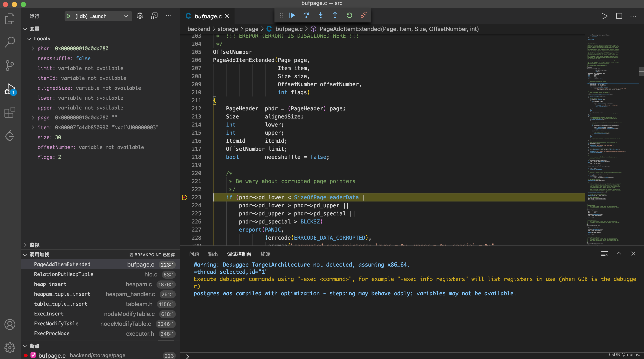Select the Step Out debug icon
This screenshot has width=644, height=359.
click(x=335, y=15)
